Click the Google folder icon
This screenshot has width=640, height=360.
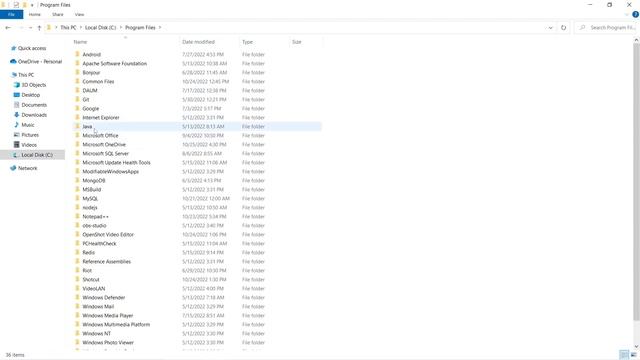point(78,108)
